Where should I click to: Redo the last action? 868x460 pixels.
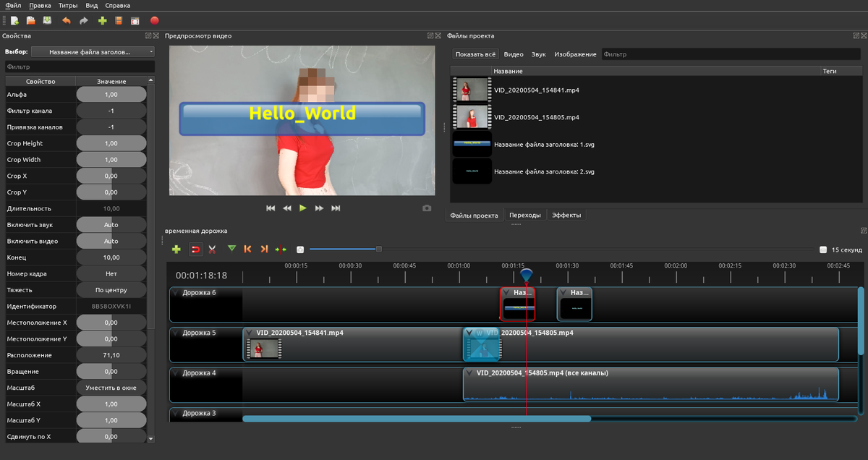84,20
